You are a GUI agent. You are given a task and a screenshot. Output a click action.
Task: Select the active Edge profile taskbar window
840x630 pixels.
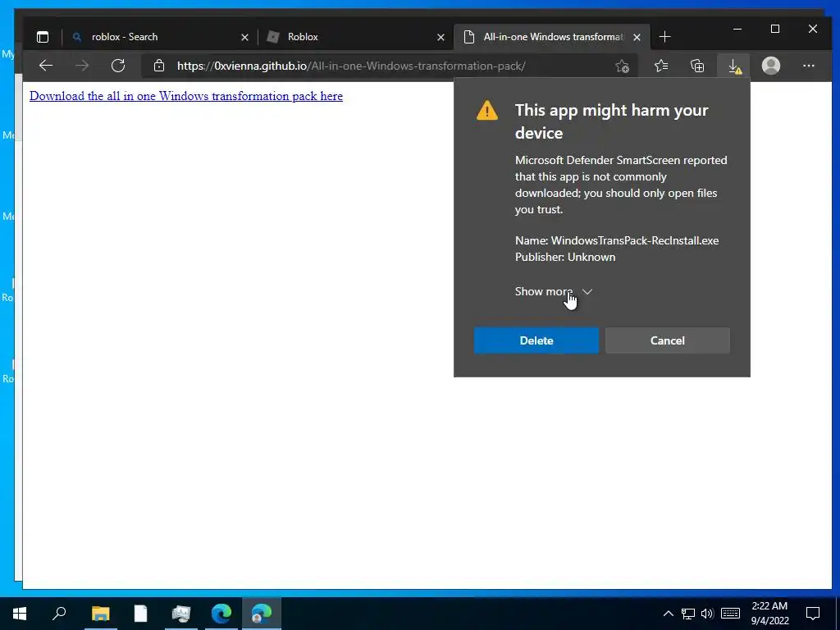[262, 614]
